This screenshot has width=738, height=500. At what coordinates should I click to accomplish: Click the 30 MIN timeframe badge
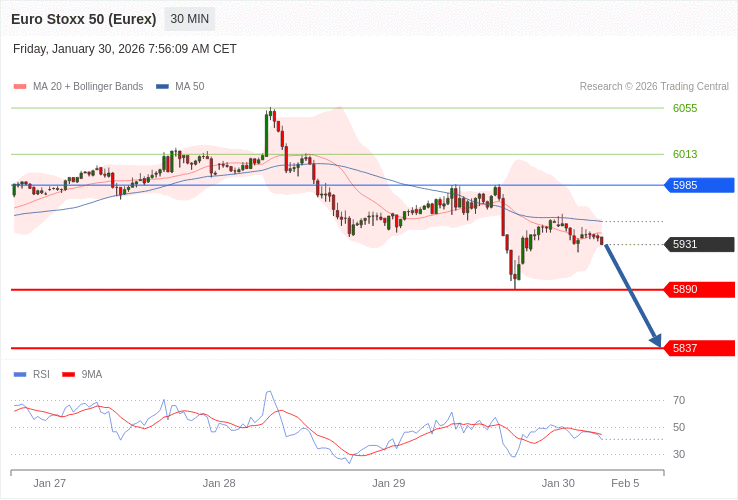pyautogui.click(x=190, y=19)
